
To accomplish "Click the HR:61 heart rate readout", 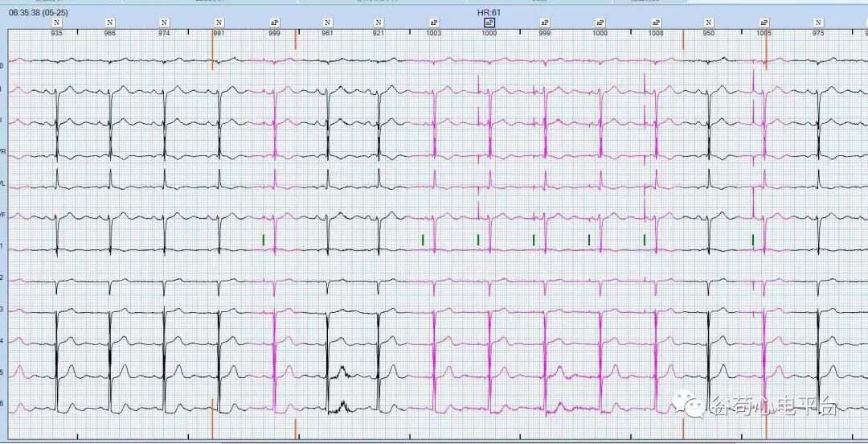I will tap(489, 11).
